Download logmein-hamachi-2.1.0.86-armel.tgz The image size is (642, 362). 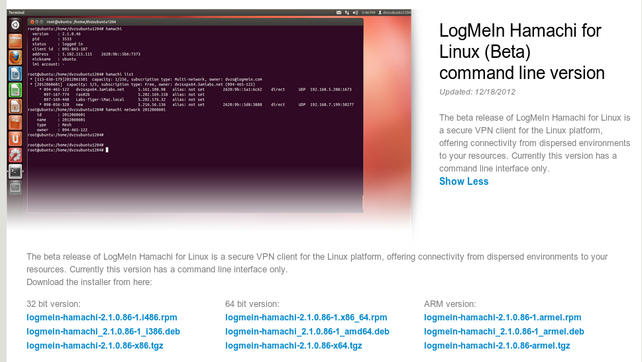coord(497,346)
